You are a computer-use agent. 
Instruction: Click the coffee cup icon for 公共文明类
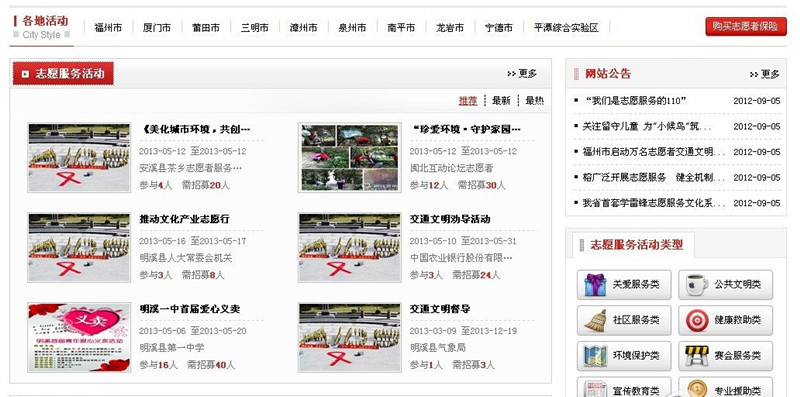(696, 285)
